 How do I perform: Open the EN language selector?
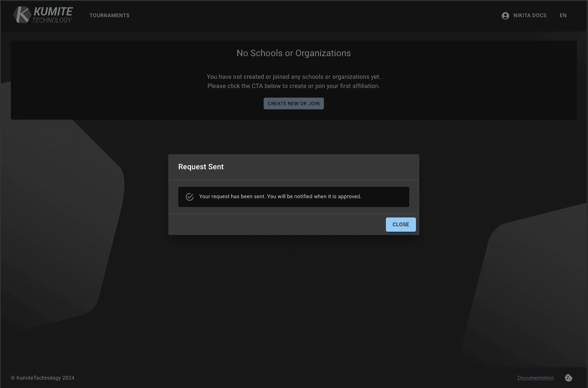(563, 16)
